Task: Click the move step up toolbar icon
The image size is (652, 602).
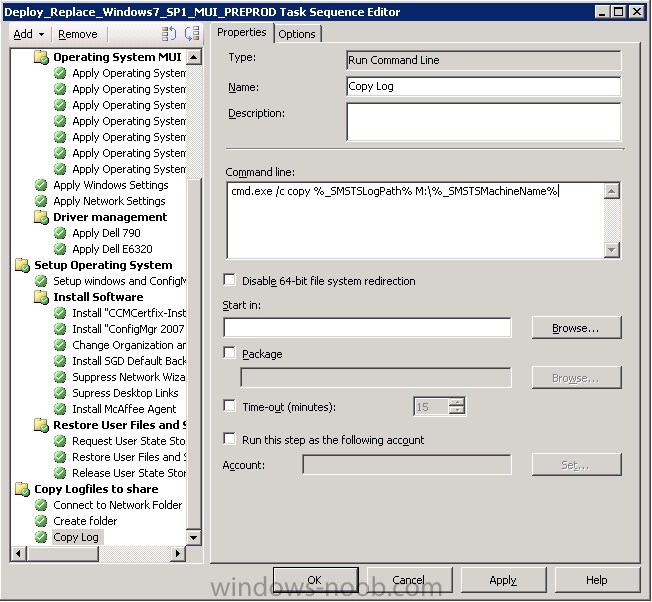Action: click(x=169, y=34)
